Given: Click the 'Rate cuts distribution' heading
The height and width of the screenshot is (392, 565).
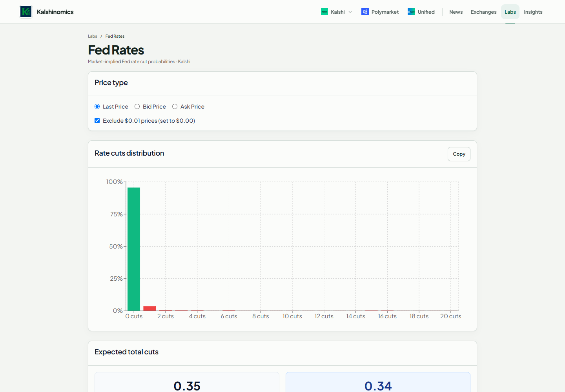Looking at the screenshot, I should (x=129, y=153).
